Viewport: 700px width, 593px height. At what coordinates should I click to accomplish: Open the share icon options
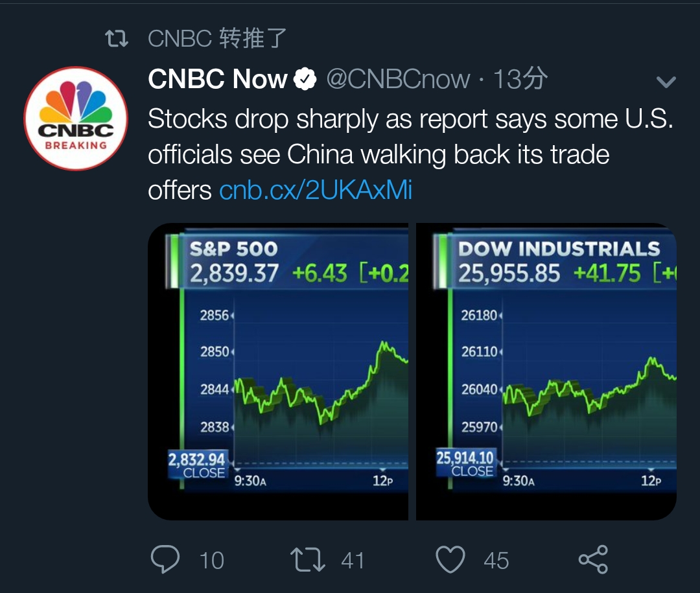pos(593,559)
